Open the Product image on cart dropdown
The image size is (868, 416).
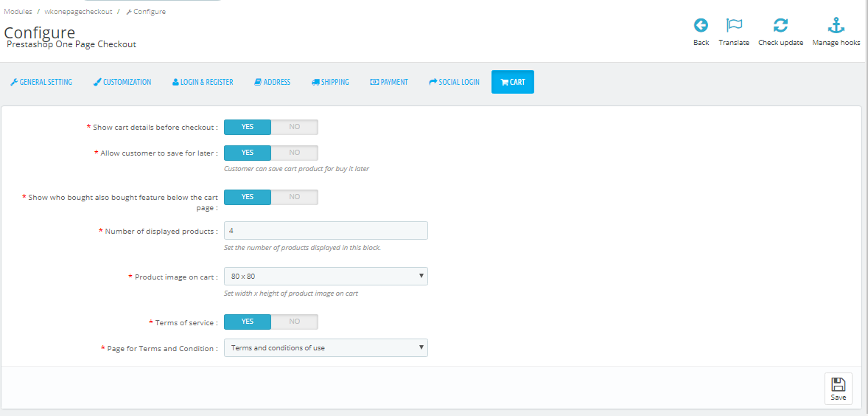[x=326, y=276]
